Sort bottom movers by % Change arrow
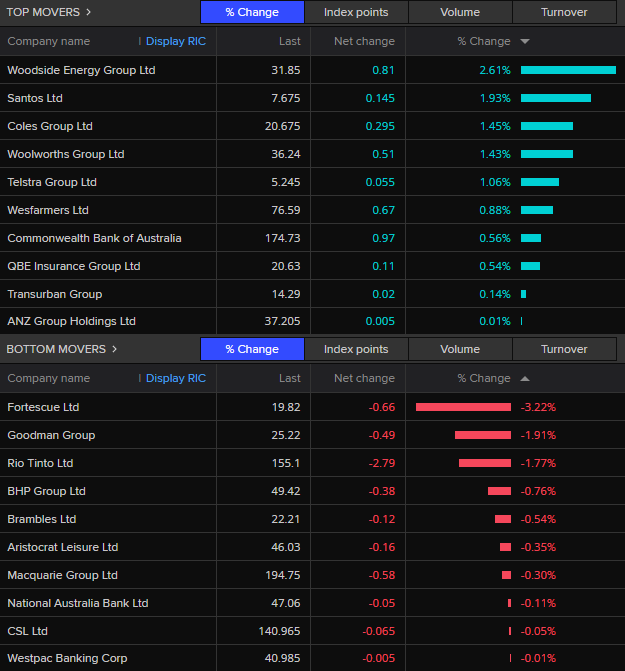The height and width of the screenshot is (671, 625). click(x=525, y=379)
